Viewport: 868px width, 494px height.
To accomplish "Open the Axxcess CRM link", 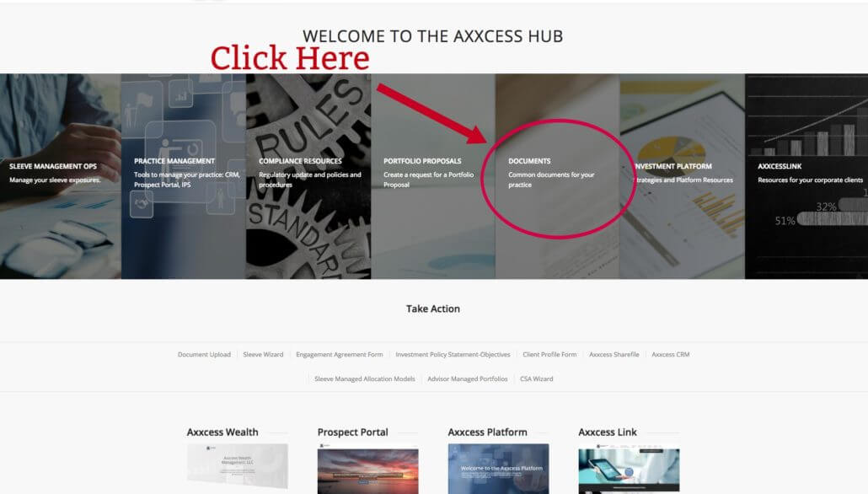I will pos(670,354).
